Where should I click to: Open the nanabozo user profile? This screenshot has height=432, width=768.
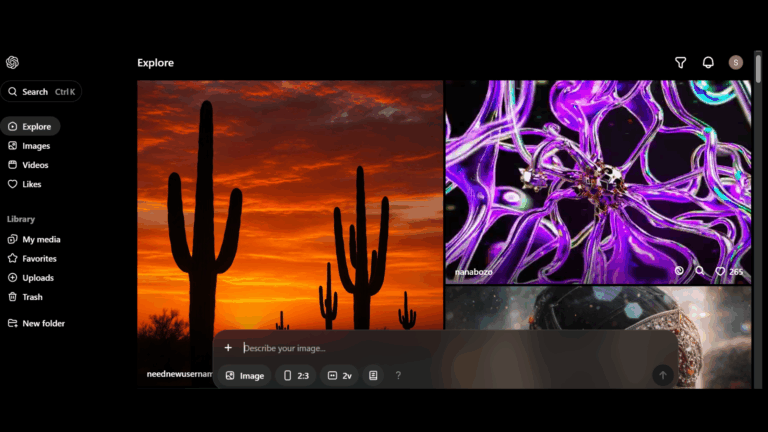pos(474,272)
